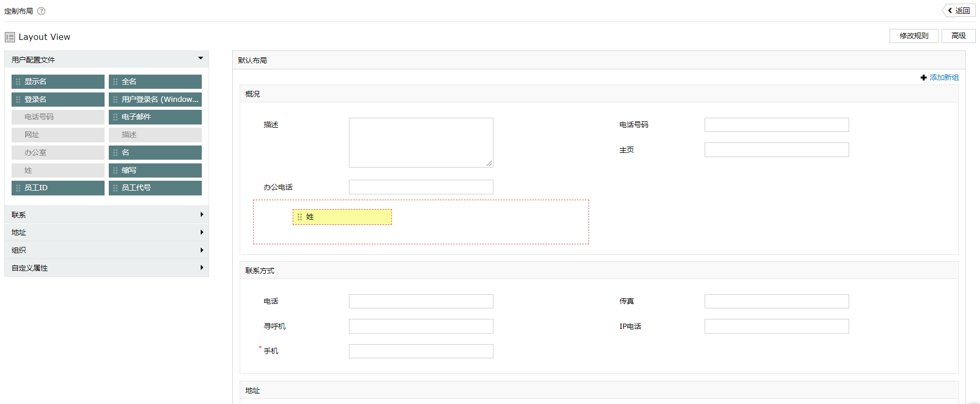980x404 pixels.
Task: Click the 描述 text area
Action: pos(420,142)
